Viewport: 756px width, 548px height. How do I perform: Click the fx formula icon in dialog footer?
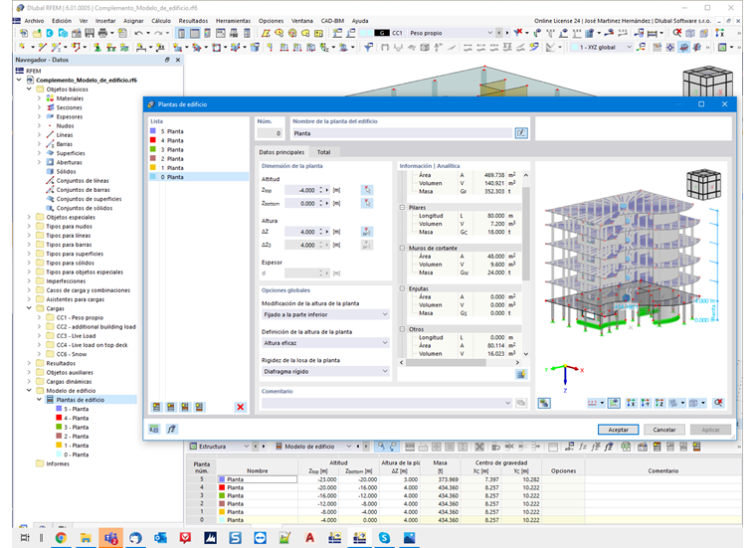(x=171, y=429)
